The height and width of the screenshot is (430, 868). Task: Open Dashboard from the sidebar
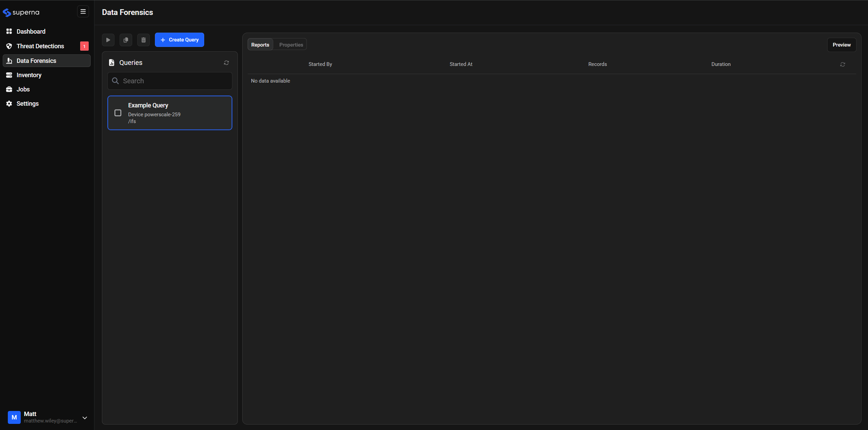(x=47, y=32)
